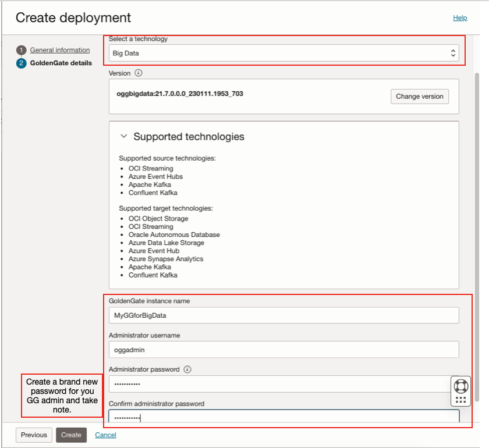
Task: Show Administrator password info icon
Action: point(187,369)
